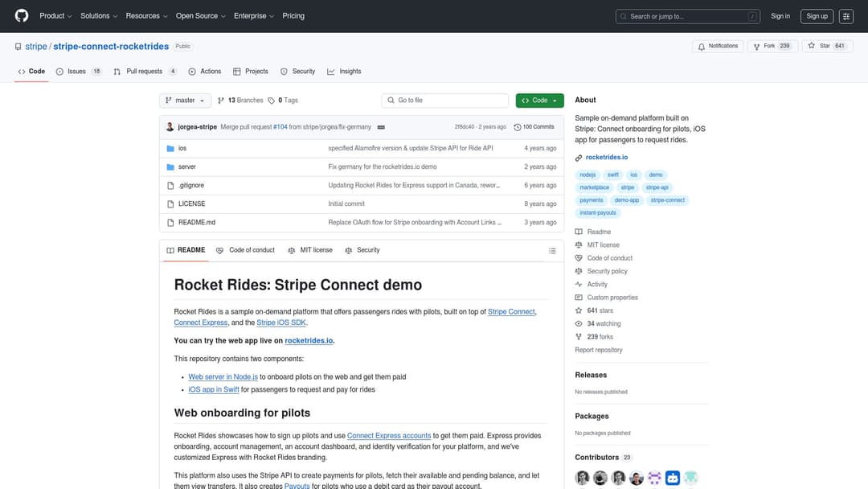Open the blue bot contributor avatar
Screen dimensions: 868x489
(672, 478)
